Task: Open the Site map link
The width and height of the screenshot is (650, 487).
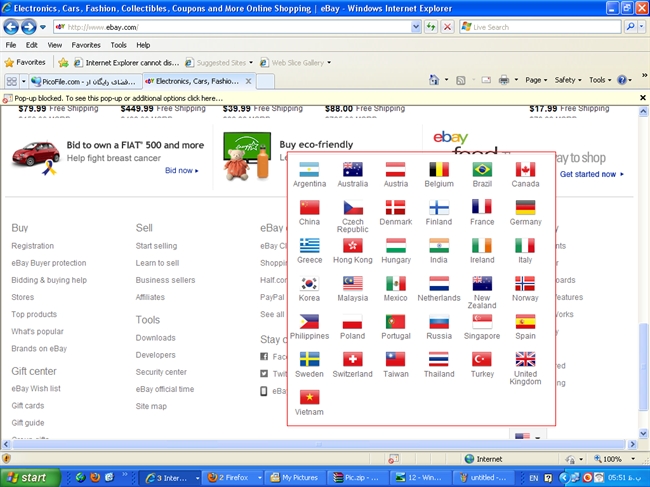Action: (x=151, y=406)
